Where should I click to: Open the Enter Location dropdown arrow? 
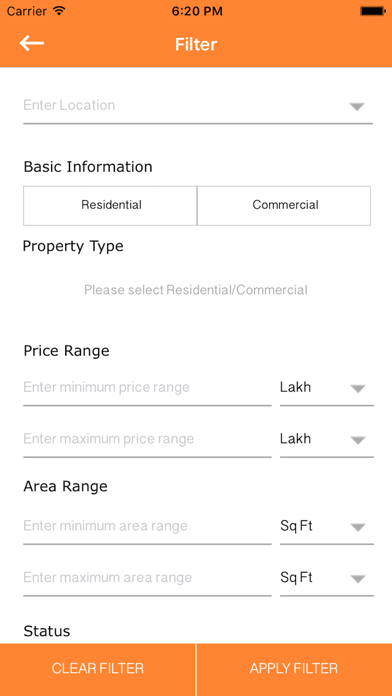pyautogui.click(x=357, y=107)
